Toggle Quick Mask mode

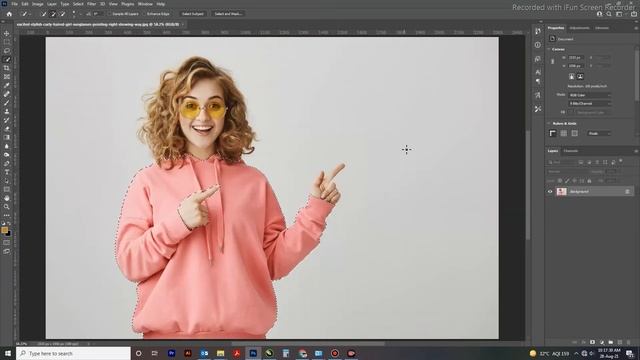[7, 242]
